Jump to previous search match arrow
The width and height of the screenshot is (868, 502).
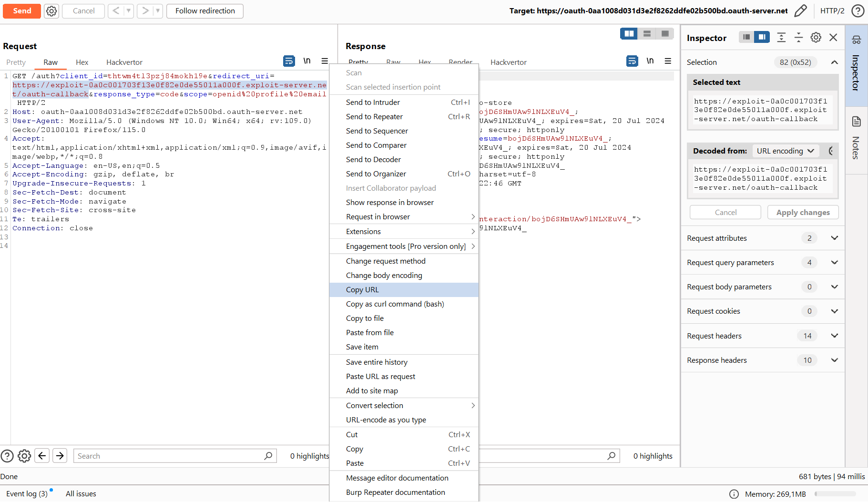(x=42, y=456)
